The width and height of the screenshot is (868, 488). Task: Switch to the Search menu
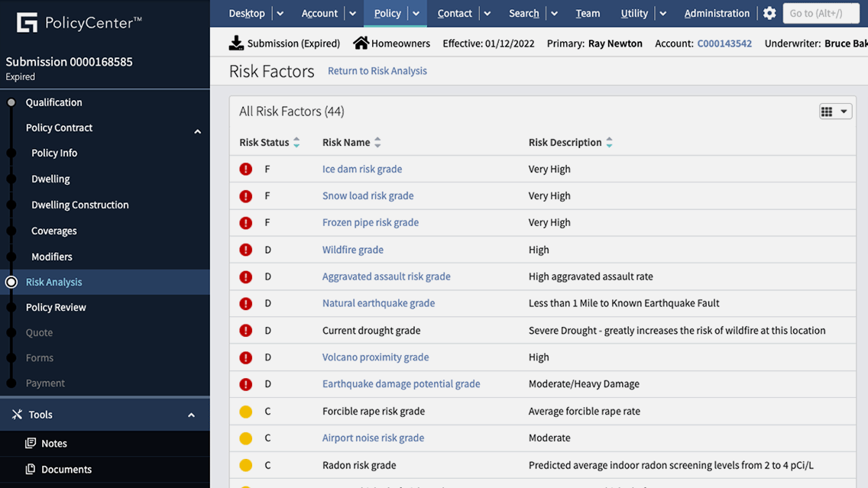coord(523,13)
